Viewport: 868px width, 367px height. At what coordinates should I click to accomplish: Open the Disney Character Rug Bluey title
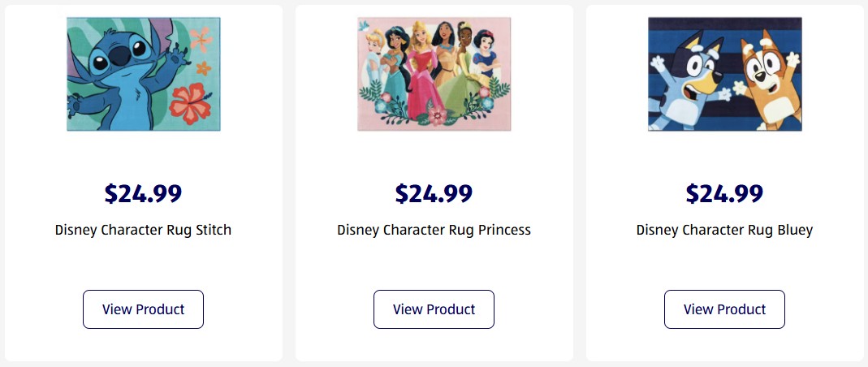click(724, 230)
